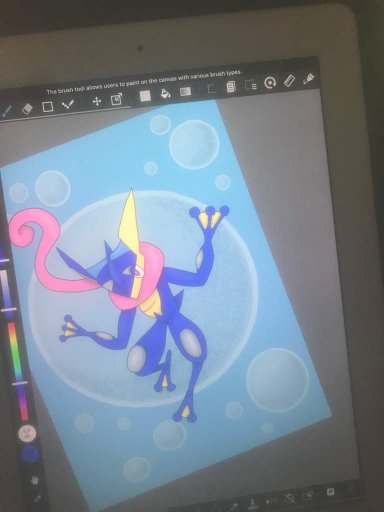The height and width of the screenshot is (512, 384).
Task: Open the selection menu list icon
Action: point(250,85)
